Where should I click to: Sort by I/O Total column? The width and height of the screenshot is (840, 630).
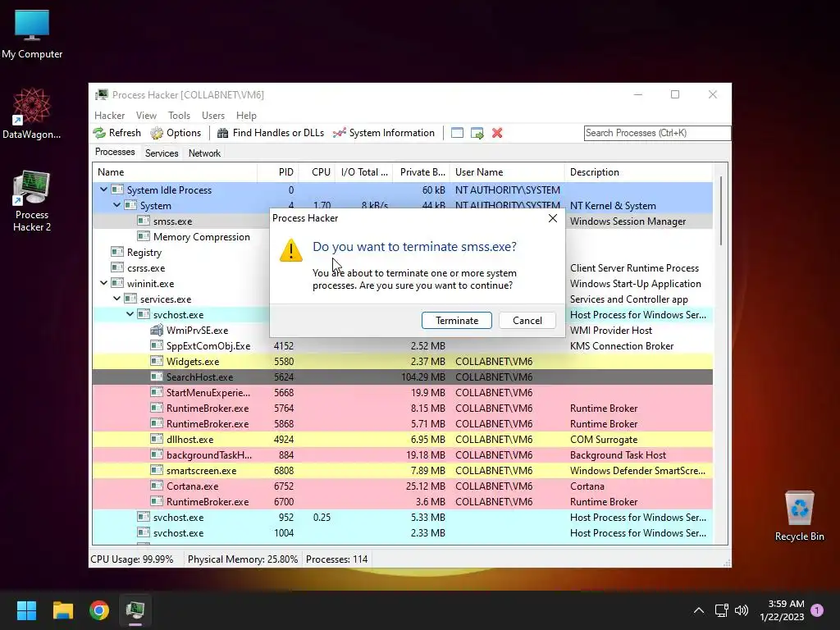(364, 172)
